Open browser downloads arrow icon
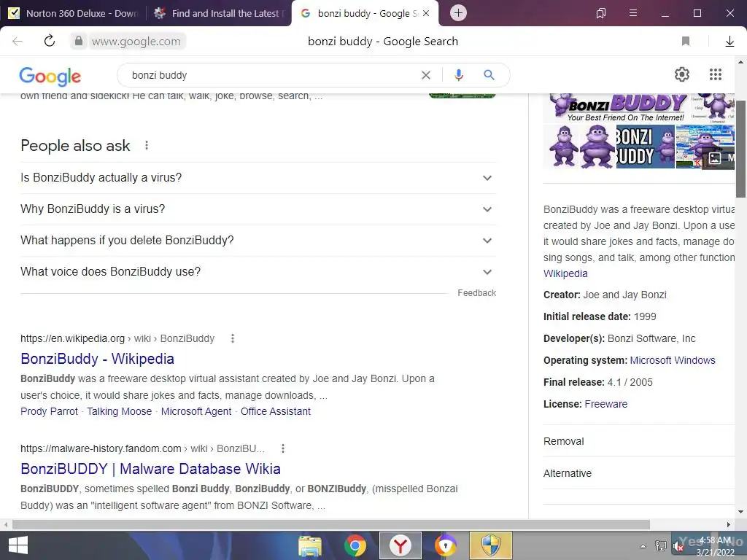 [x=729, y=42]
